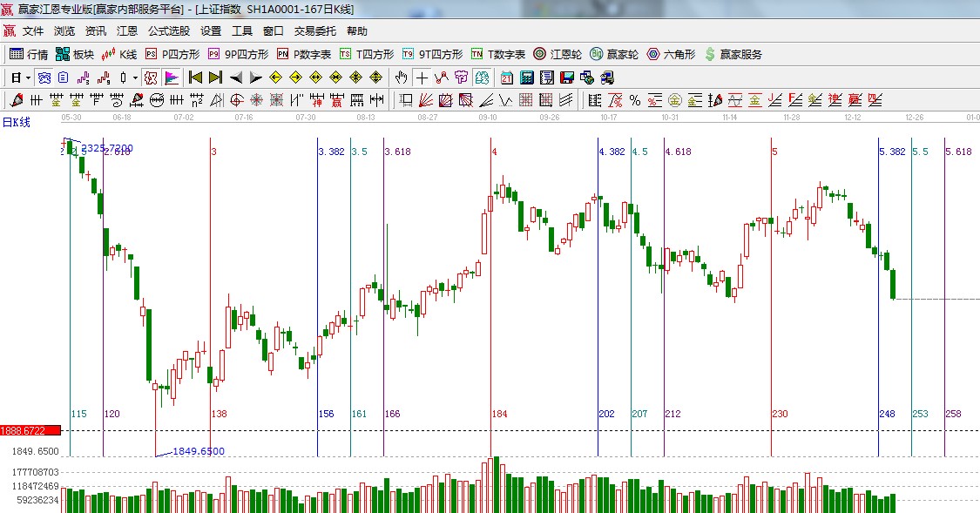Click the 1849.6500 low price label
980x513 pixels.
(x=198, y=451)
